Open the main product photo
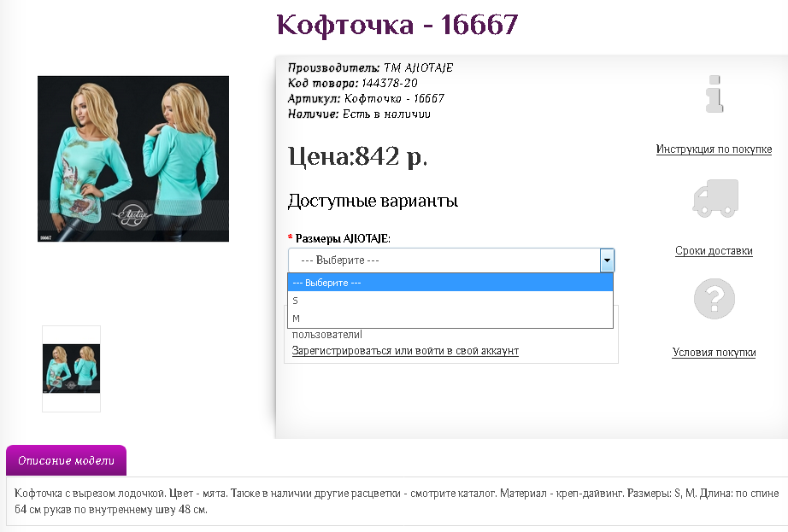The height and width of the screenshot is (532, 788). coord(133,159)
